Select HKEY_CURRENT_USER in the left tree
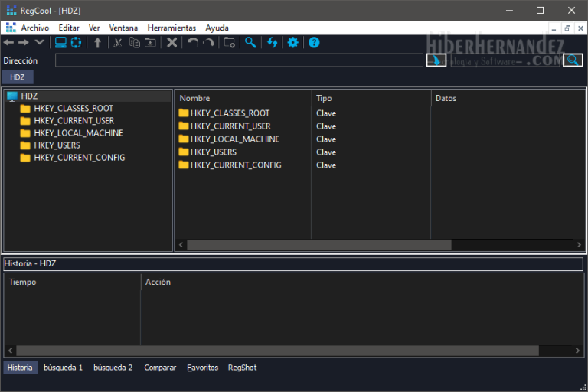Viewport: 588px width, 392px height. 74,121
